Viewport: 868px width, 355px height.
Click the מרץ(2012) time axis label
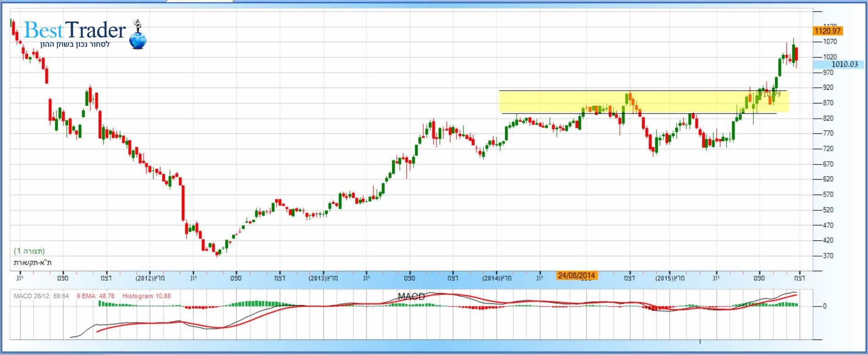tap(150, 278)
